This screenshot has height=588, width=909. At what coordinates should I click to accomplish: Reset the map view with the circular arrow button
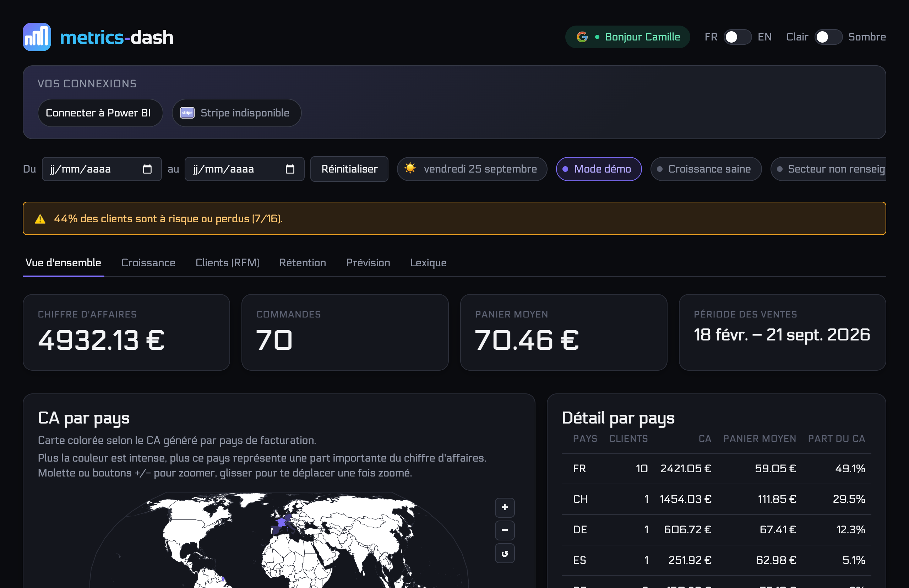505,553
